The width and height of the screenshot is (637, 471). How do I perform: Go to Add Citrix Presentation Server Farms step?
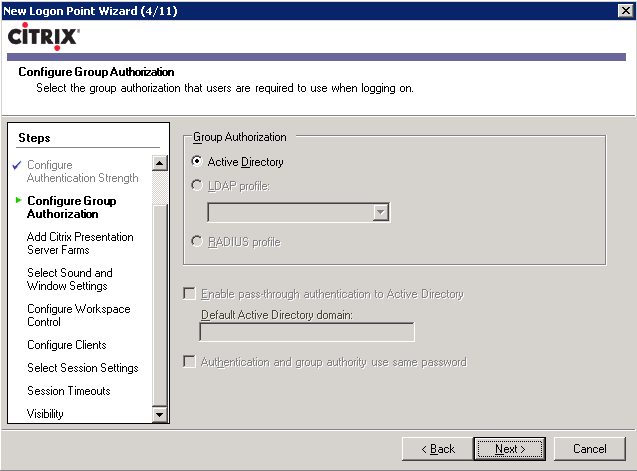pyautogui.click(x=80, y=243)
